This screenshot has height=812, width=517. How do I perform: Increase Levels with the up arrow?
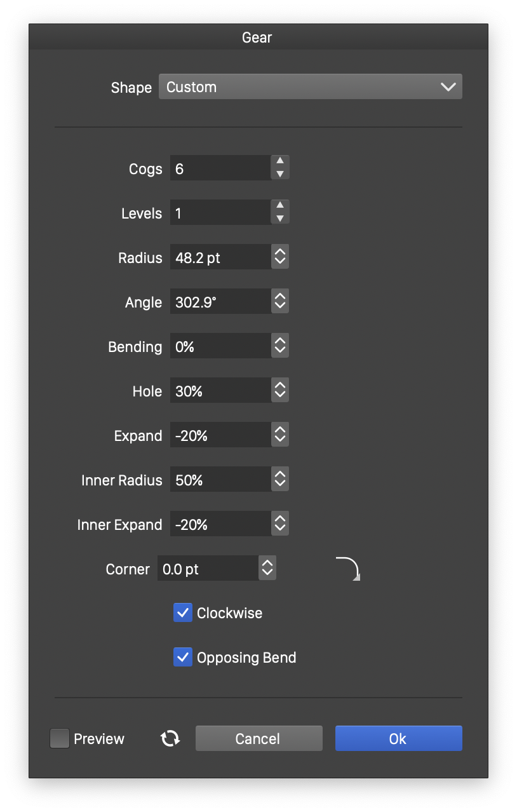[x=280, y=206]
